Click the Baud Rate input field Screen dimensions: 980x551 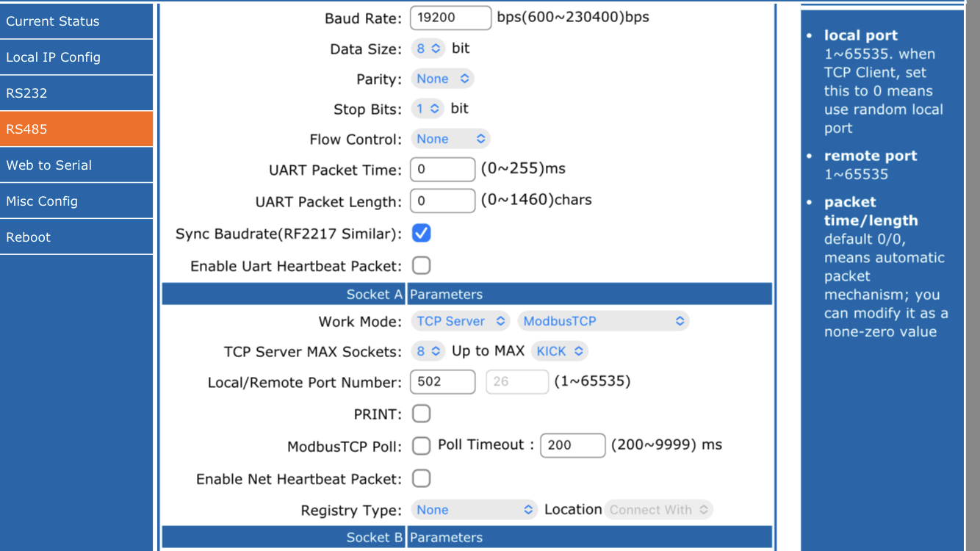coord(450,18)
